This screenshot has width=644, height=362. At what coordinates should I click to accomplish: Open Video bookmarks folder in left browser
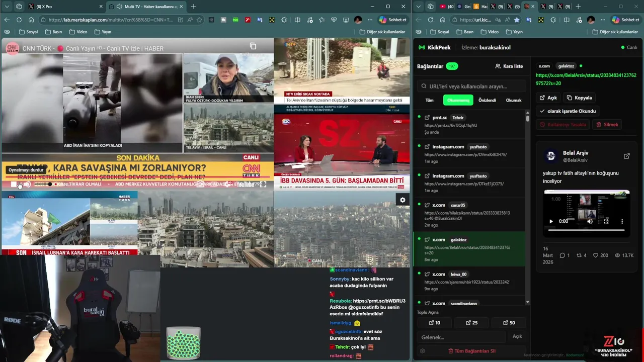click(x=78, y=32)
